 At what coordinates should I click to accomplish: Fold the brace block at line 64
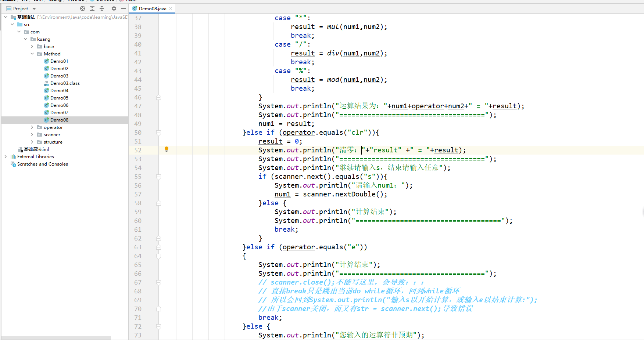pyautogui.click(x=159, y=256)
